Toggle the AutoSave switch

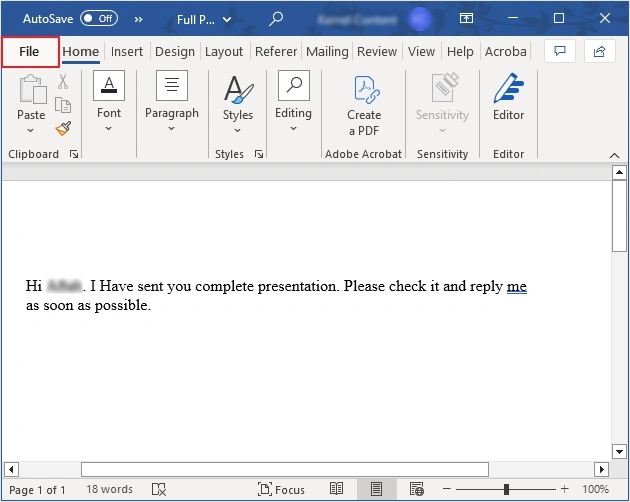point(99,18)
